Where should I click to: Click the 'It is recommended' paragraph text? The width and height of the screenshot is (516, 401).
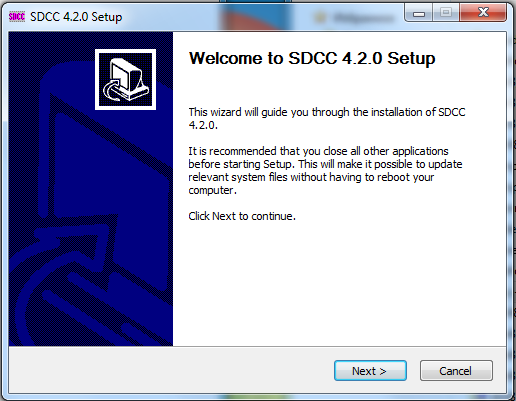(325, 170)
